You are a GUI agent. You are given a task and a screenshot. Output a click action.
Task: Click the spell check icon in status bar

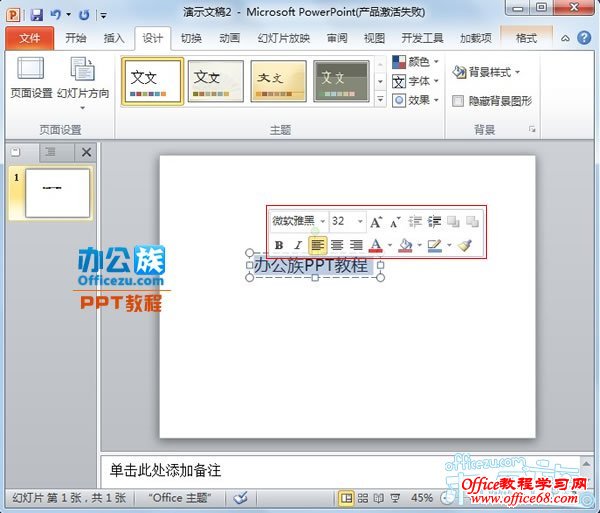point(241,497)
